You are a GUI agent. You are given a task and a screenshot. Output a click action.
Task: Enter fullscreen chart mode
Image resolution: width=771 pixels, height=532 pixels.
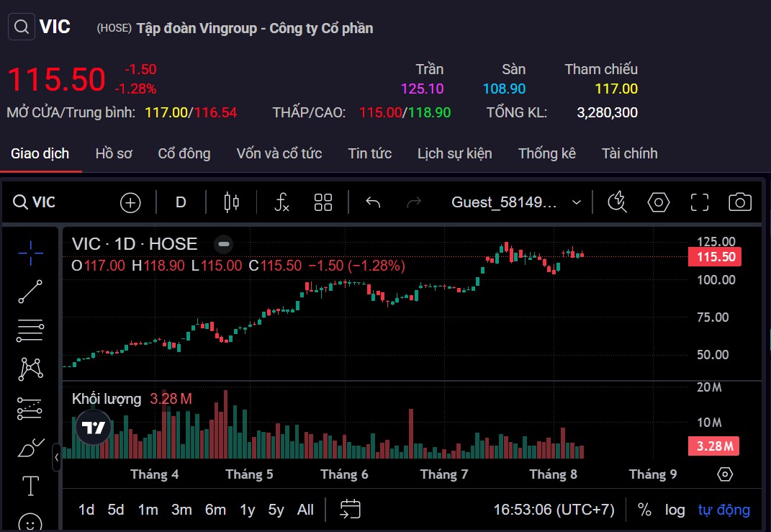tap(698, 202)
